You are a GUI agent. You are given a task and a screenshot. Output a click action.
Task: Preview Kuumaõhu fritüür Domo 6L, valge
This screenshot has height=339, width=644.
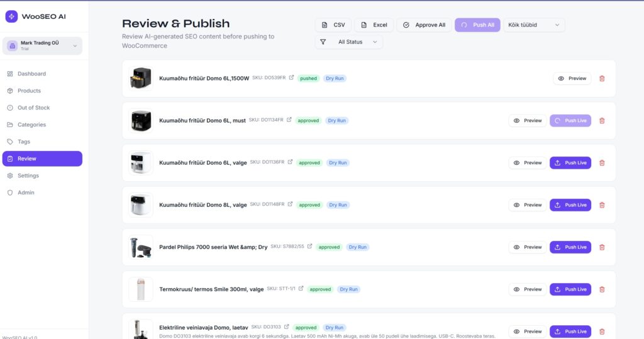[x=528, y=163]
